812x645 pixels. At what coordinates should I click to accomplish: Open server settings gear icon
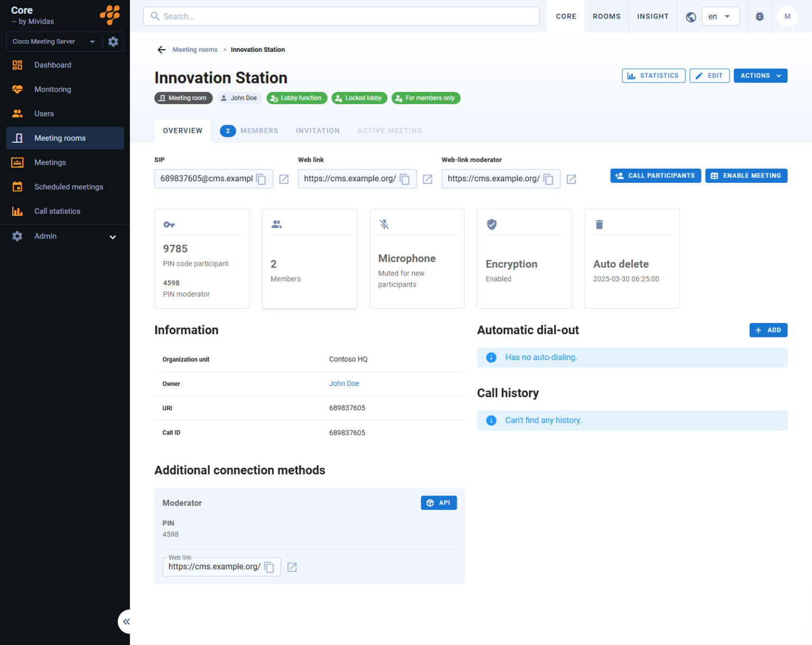[113, 42]
